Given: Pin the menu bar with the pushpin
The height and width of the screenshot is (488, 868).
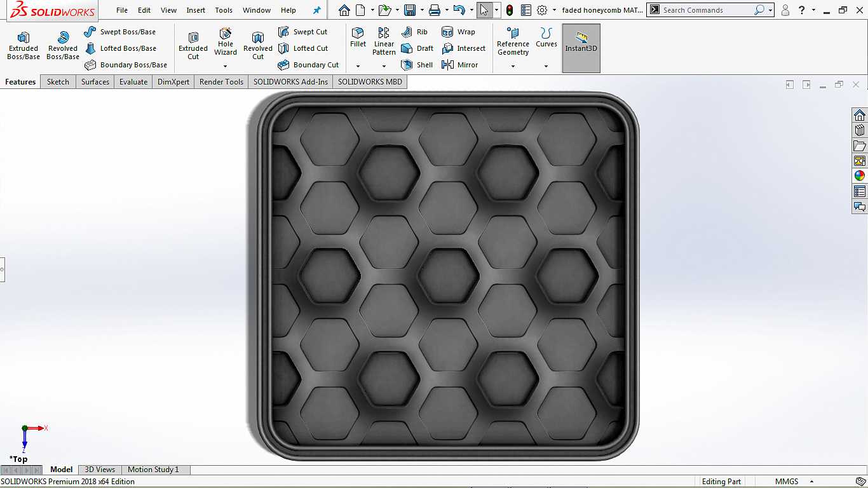Looking at the screenshot, I should click(317, 10).
